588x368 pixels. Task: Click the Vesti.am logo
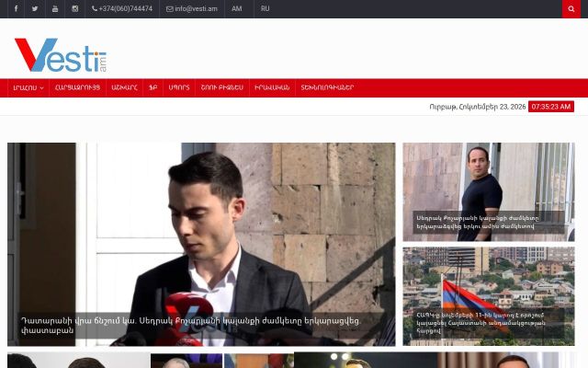pyautogui.click(x=61, y=55)
